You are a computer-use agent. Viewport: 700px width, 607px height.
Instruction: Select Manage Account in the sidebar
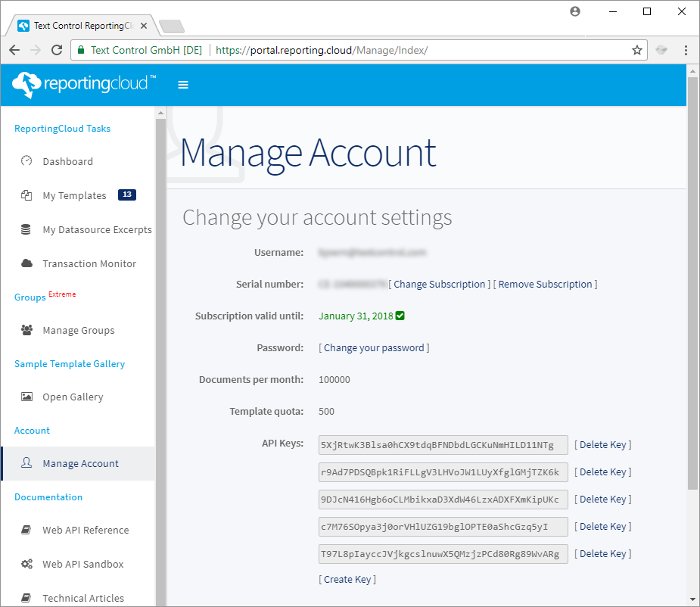[x=79, y=464]
